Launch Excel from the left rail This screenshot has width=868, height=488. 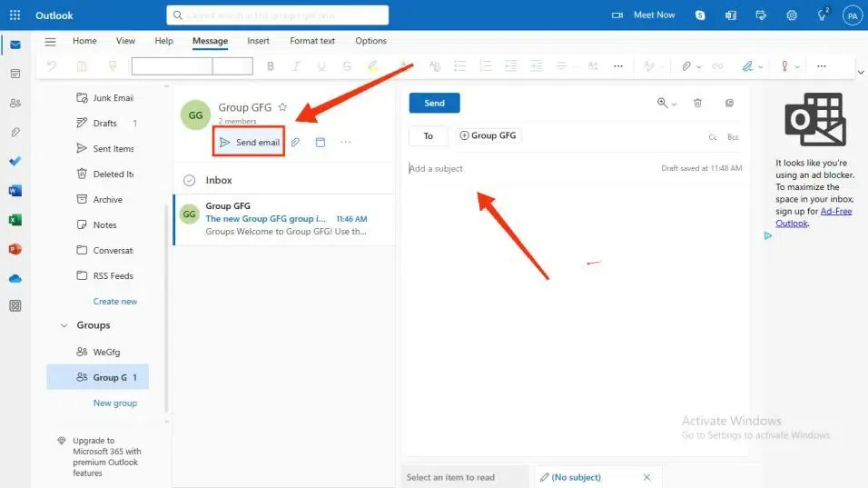click(x=15, y=220)
